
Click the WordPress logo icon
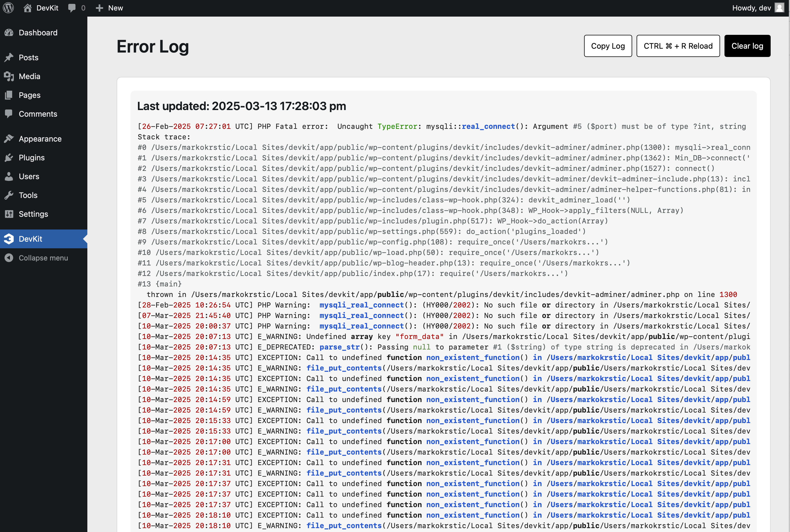[x=8, y=8]
